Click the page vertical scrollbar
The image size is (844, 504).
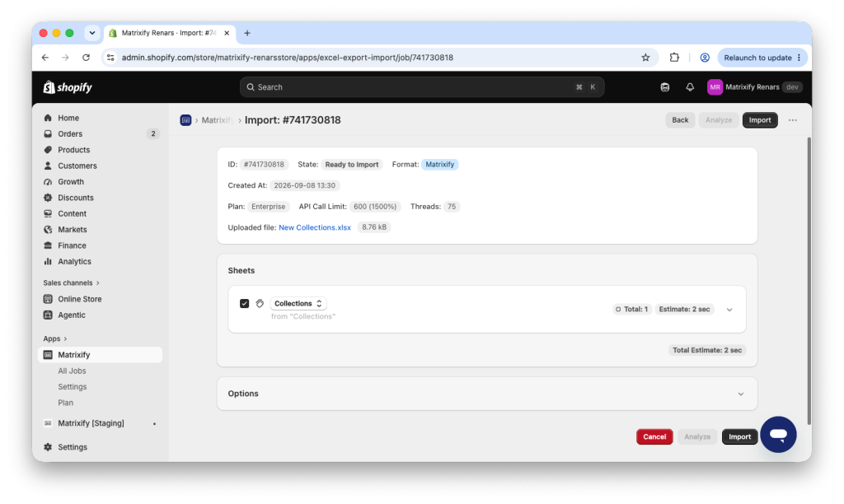[809, 281]
